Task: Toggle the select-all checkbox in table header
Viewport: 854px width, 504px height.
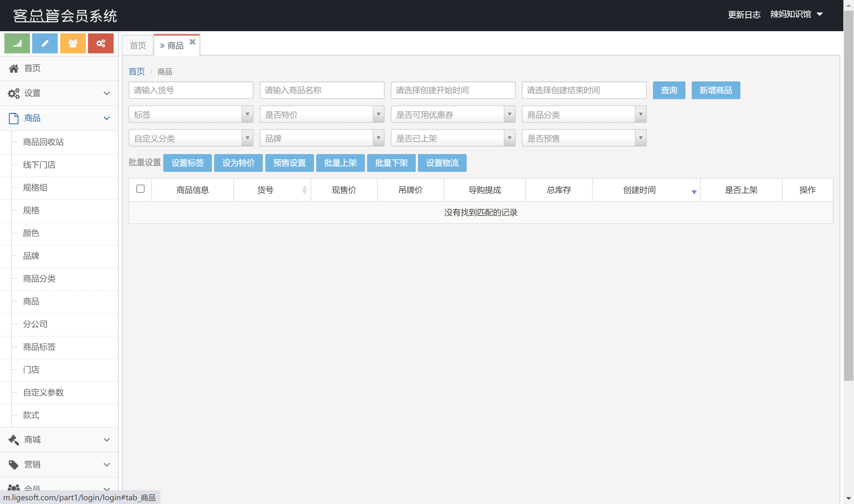Action: (x=140, y=190)
